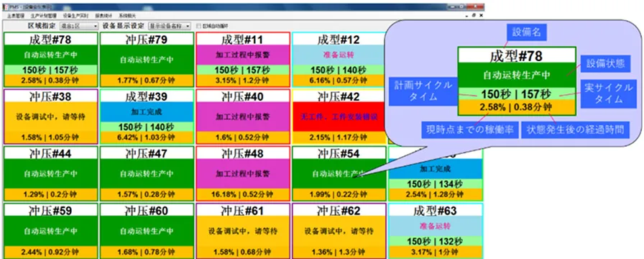
Task: Click the 2.54% | 1.28分钟 rate text
Action: pos(436,194)
